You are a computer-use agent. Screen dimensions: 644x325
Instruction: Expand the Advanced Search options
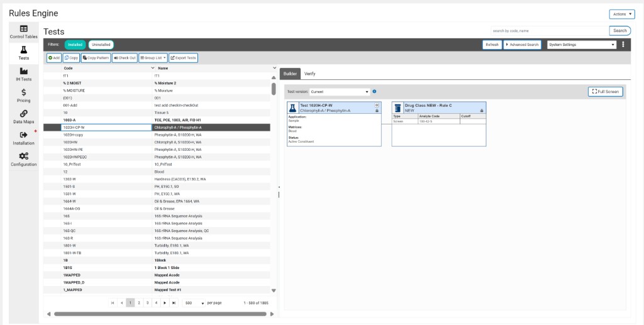point(522,44)
